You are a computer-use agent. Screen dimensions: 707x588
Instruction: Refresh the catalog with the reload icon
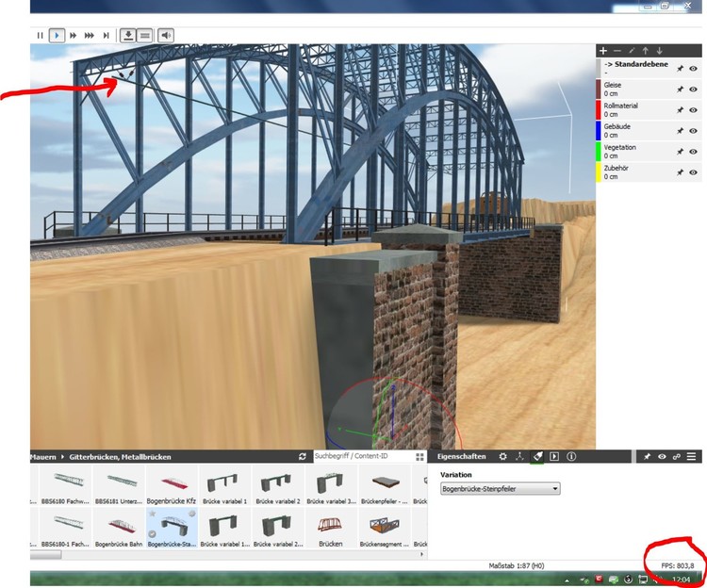tap(303, 456)
